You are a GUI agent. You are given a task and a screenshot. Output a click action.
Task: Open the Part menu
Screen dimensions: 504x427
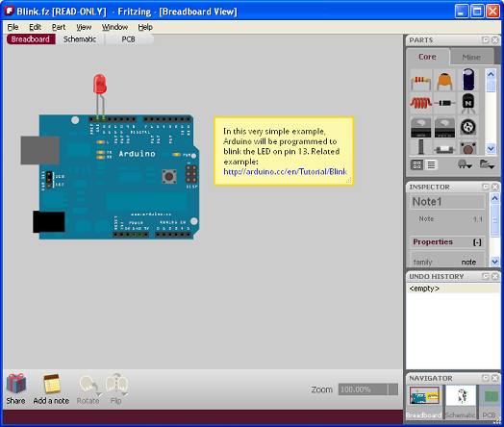tap(59, 27)
